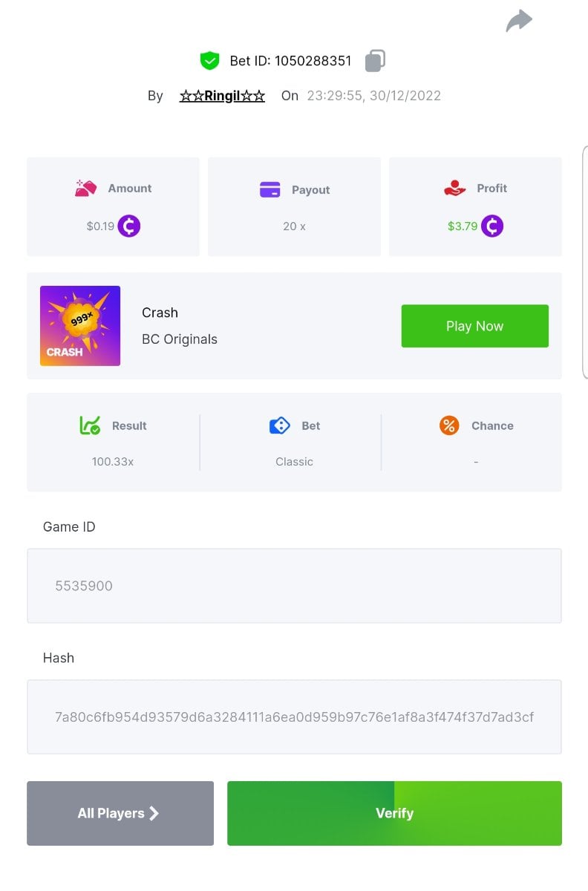Click the orange Chance percent icon

(x=449, y=425)
